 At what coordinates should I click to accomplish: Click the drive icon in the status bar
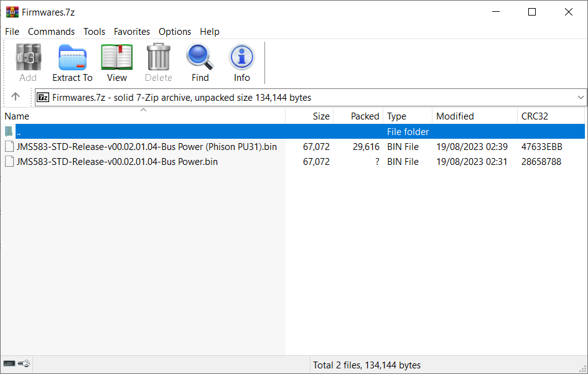tap(9, 363)
